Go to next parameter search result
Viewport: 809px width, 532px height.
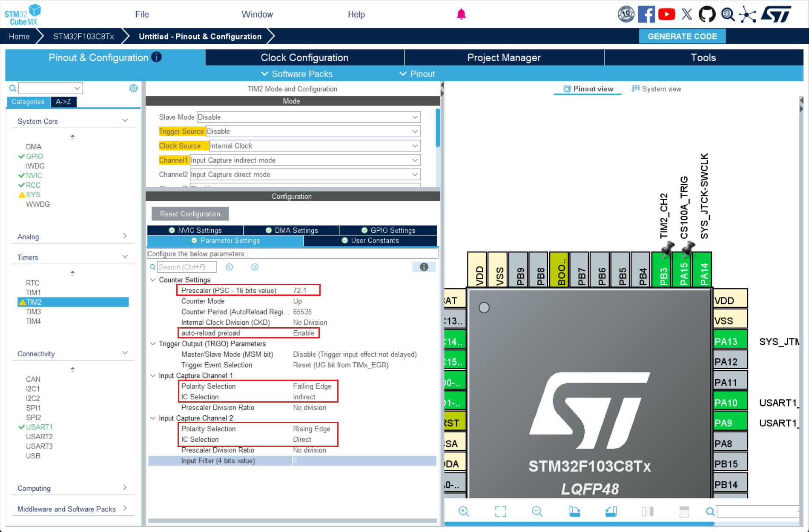(255, 267)
